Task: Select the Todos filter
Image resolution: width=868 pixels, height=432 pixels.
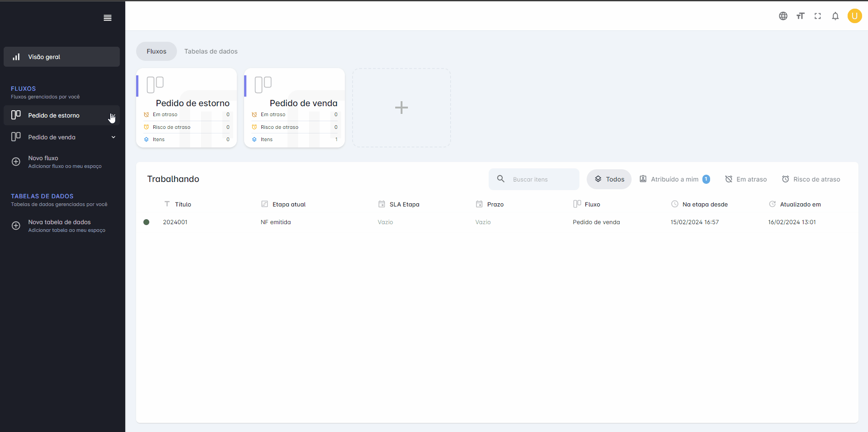Action: [609, 179]
